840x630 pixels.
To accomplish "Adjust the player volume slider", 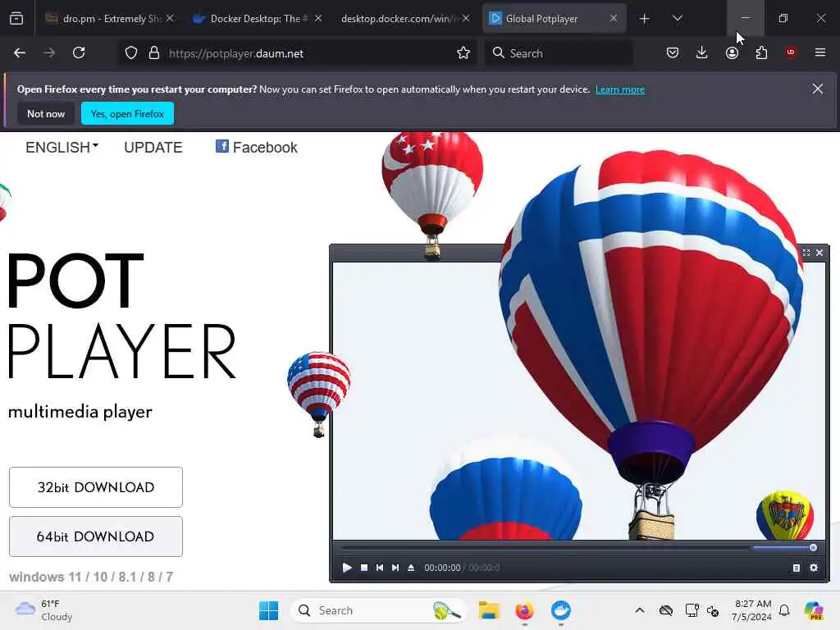I will [x=784, y=547].
